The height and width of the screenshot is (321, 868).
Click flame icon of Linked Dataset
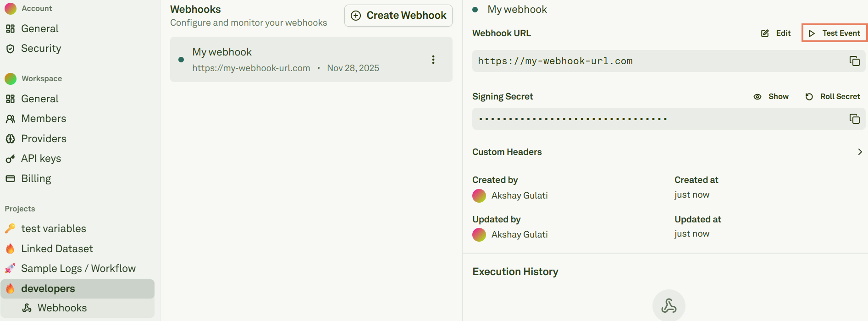point(10,249)
